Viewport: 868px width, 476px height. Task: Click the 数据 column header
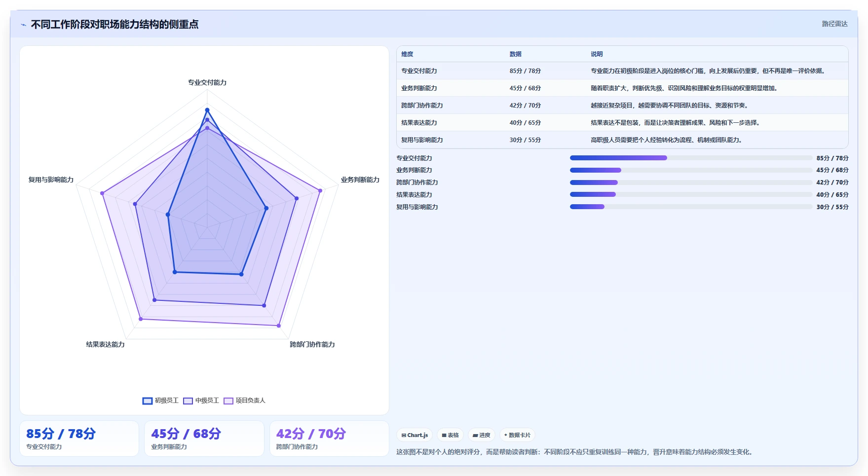[516, 54]
